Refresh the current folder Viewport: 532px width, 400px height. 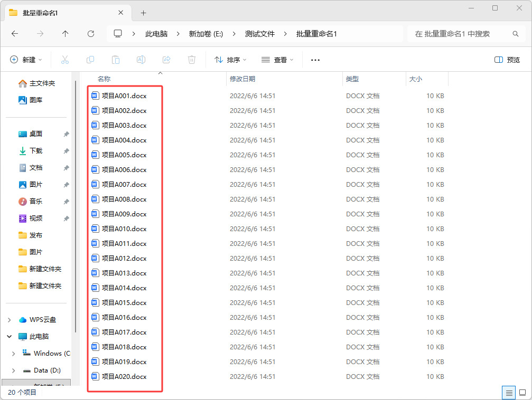coord(90,34)
